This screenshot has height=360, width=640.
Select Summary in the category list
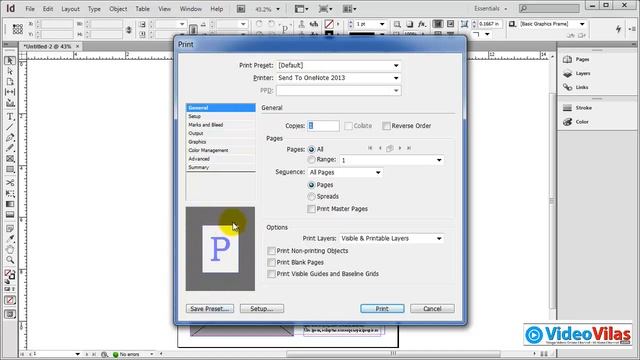click(221, 167)
